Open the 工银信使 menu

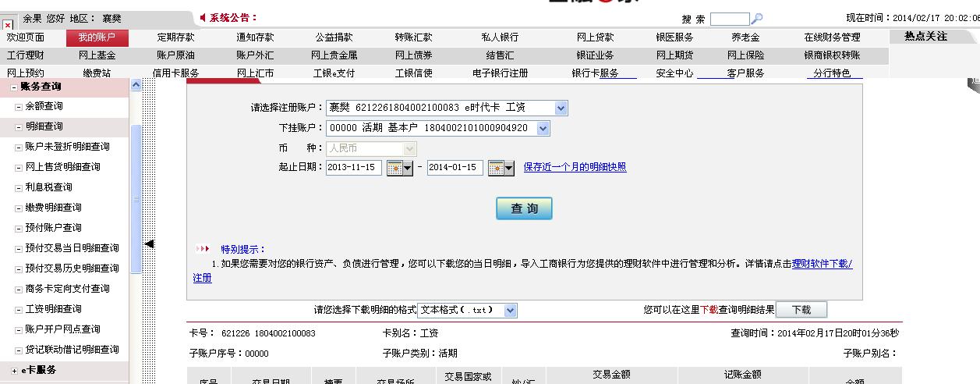pyautogui.click(x=413, y=73)
